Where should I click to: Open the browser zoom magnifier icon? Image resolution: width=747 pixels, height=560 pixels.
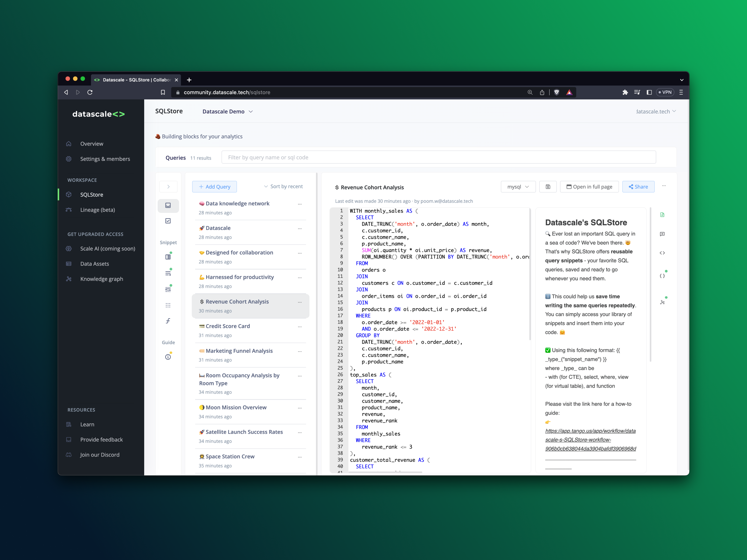[x=530, y=92]
